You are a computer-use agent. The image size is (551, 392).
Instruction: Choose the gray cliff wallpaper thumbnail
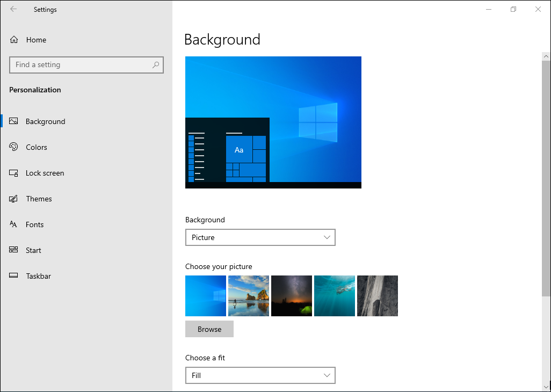pos(378,296)
